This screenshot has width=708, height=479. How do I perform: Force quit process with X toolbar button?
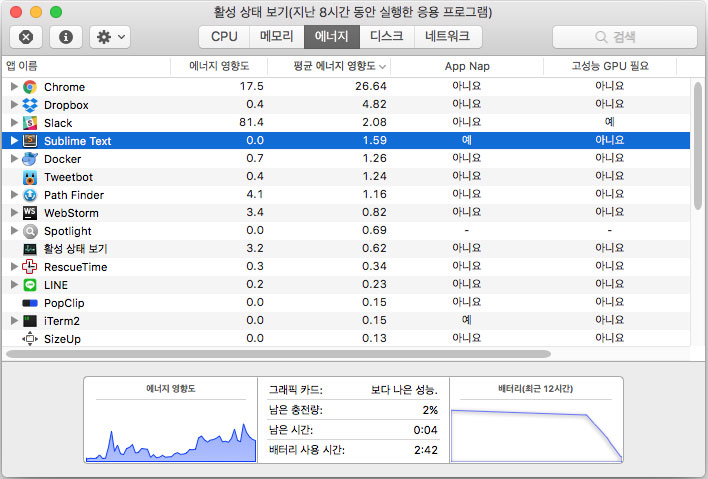pyautogui.click(x=26, y=37)
